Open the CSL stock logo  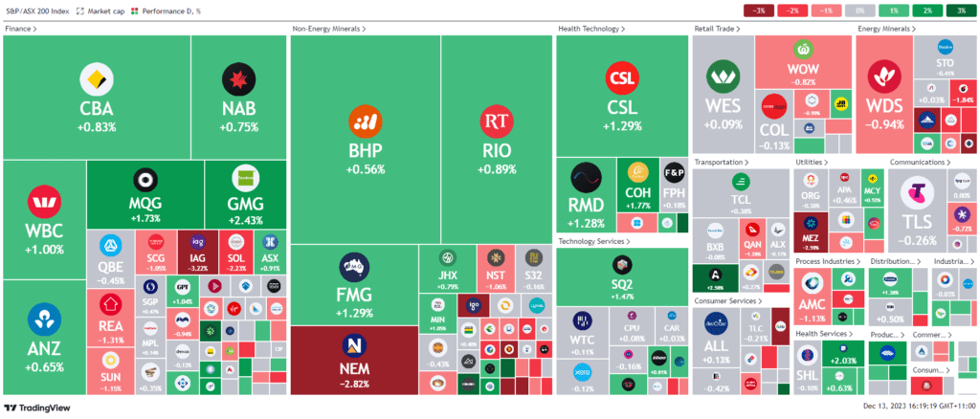click(x=621, y=77)
